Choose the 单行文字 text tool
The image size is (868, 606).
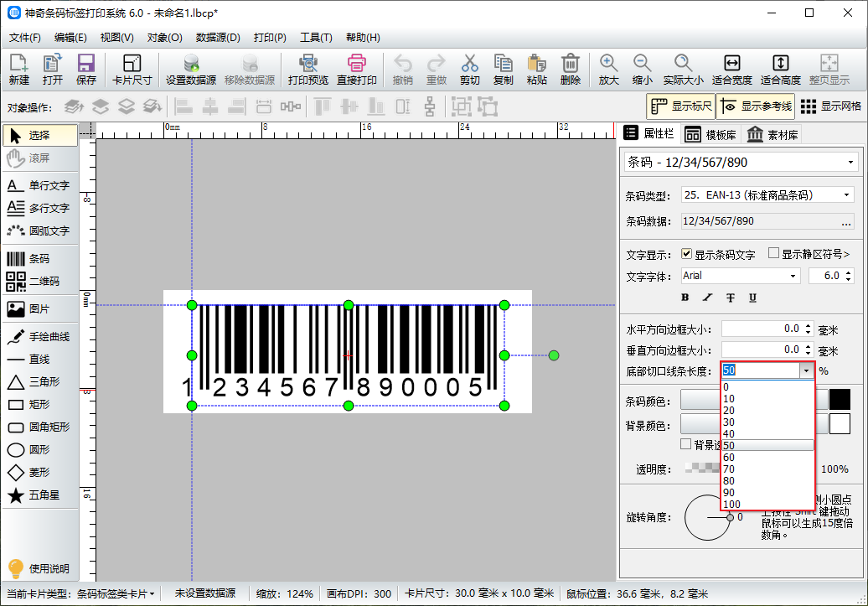[40, 185]
